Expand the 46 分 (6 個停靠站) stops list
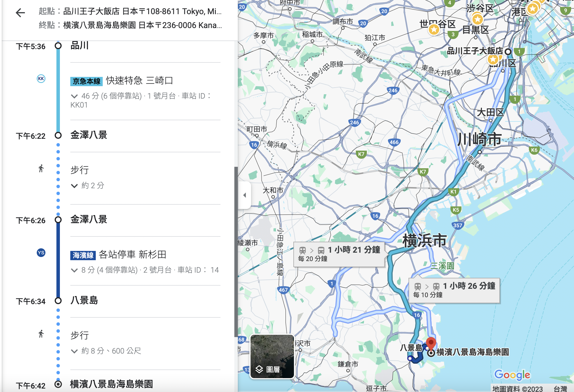This screenshot has height=392, width=574. pyautogui.click(x=74, y=96)
